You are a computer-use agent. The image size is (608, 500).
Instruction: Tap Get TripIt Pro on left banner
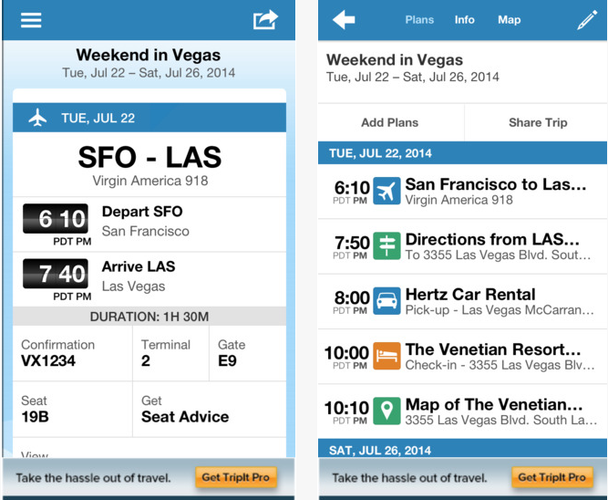pyautogui.click(x=235, y=478)
